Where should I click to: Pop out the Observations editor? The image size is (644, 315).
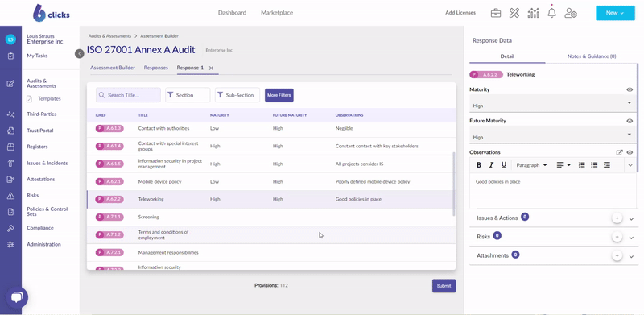click(619, 152)
